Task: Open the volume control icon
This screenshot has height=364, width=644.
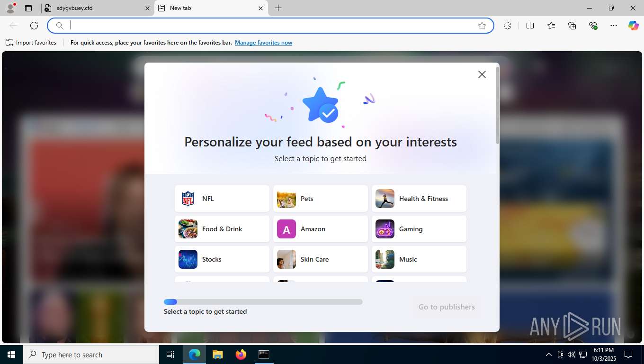Action: 572,355
